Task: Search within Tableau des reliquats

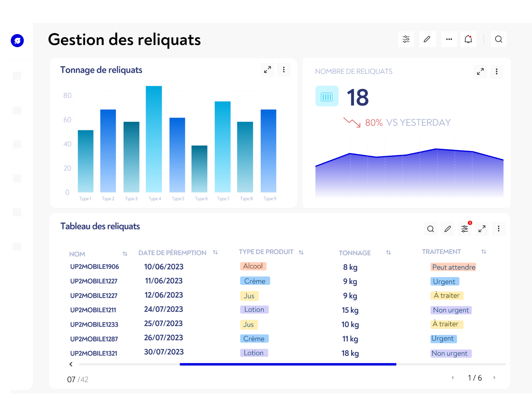Action: (430, 229)
